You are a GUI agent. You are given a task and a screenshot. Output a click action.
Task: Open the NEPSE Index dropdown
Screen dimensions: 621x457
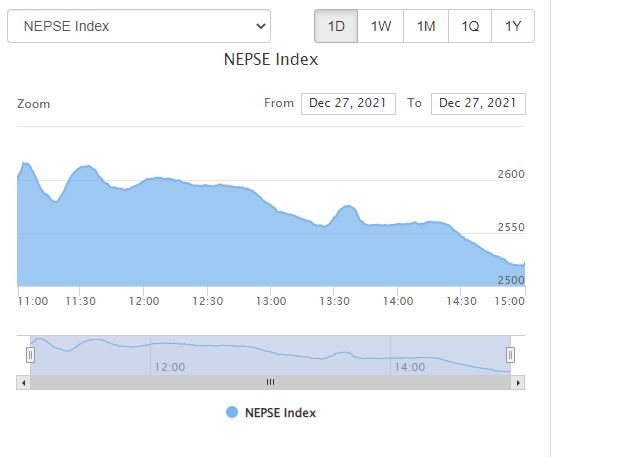[138, 26]
